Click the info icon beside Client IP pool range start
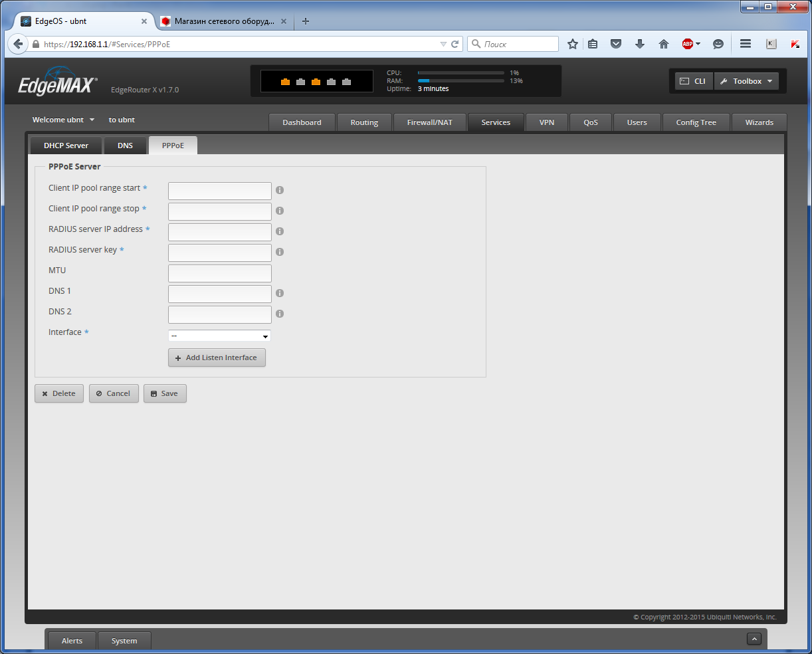Viewport: 812px width, 654px height. 279,190
